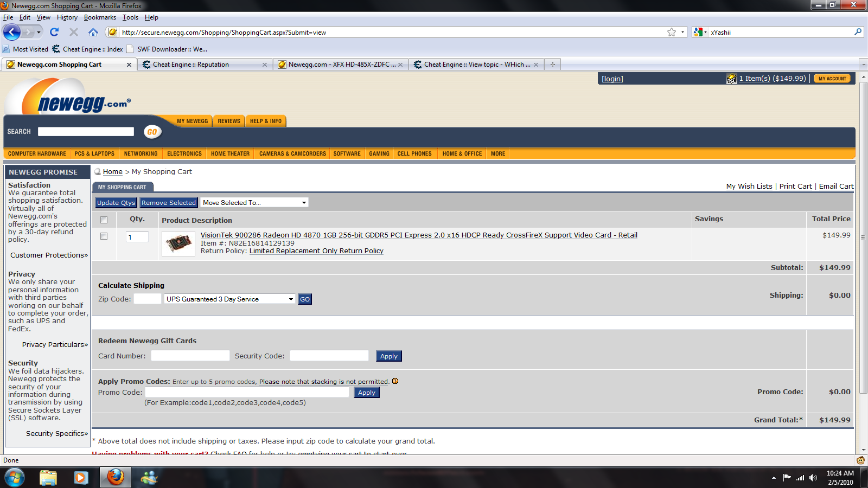Click the orange GO search button
This screenshot has width=868, height=488.
coord(152,132)
